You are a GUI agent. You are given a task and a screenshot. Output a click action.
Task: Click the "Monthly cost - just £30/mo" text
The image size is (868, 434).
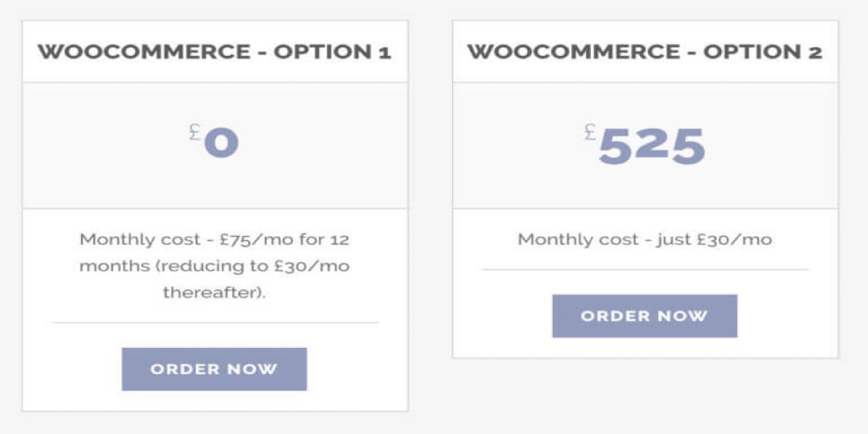pos(645,239)
